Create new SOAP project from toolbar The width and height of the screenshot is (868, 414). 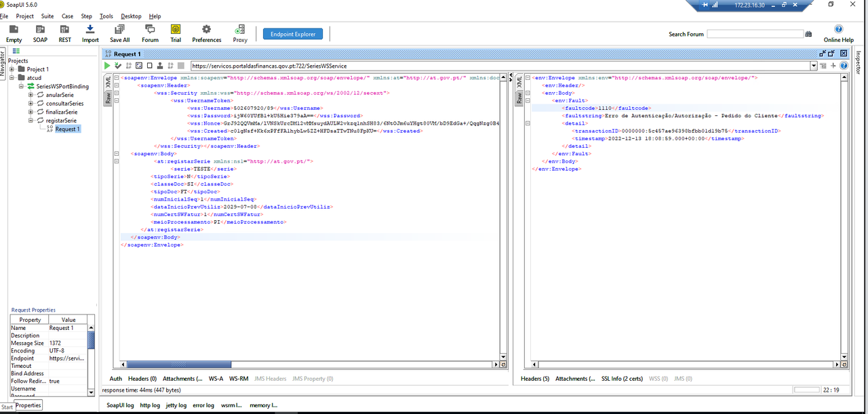click(x=40, y=29)
